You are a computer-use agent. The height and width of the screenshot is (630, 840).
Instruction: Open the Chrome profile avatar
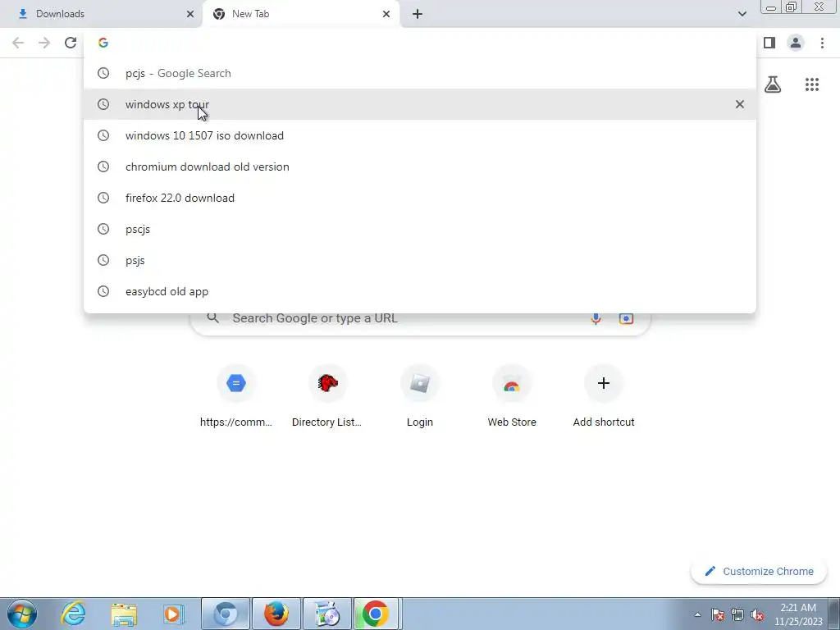tap(796, 43)
